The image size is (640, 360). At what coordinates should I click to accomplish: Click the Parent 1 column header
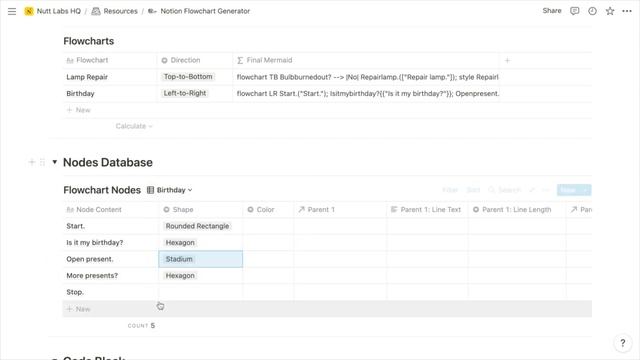pyautogui.click(x=340, y=209)
